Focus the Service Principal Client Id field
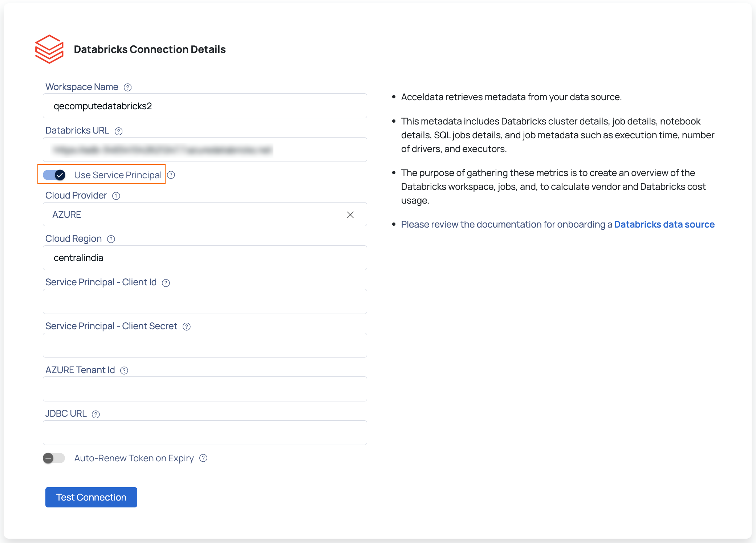This screenshot has width=756, height=543. pyautogui.click(x=205, y=302)
